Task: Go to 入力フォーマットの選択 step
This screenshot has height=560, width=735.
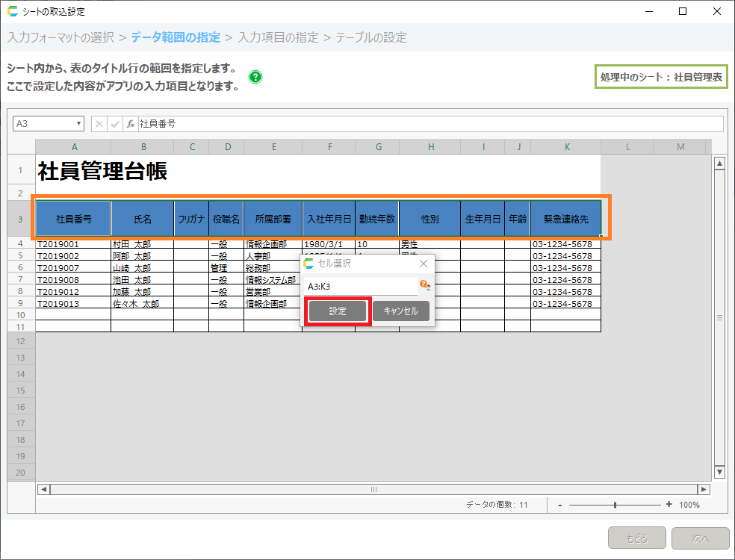Action: pyautogui.click(x=61, y=37)
